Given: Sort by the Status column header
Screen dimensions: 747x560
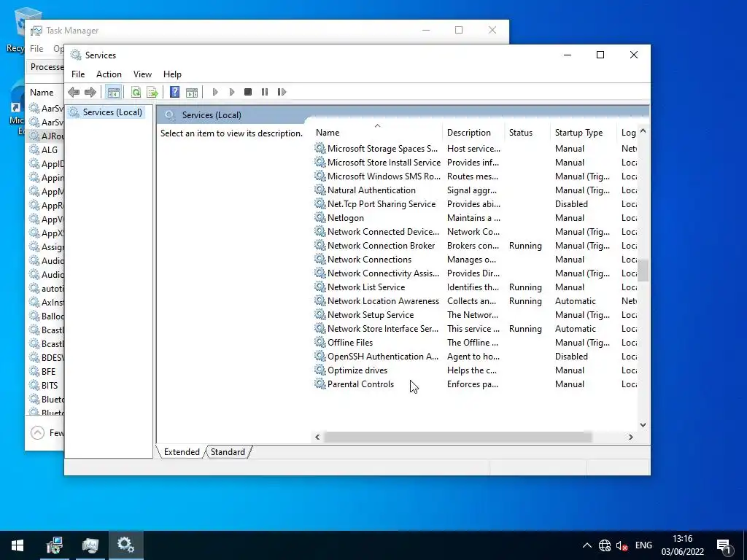Looking at the screenshot, I should click(528, 133).
